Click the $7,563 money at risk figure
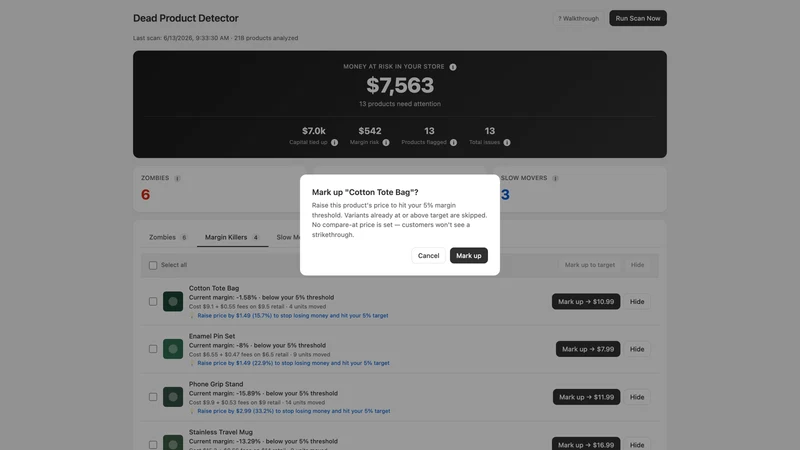Viewport: 800px width, 450px height. point(400,85)
